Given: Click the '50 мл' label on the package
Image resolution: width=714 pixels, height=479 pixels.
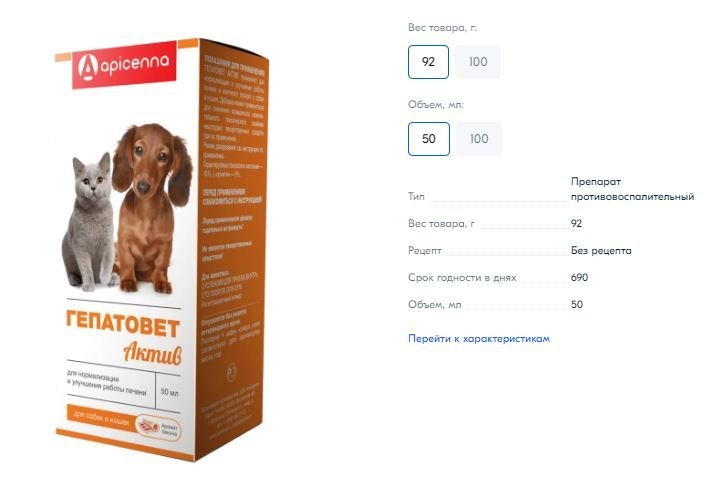Looking at the screenshot, I should (169, 392).
